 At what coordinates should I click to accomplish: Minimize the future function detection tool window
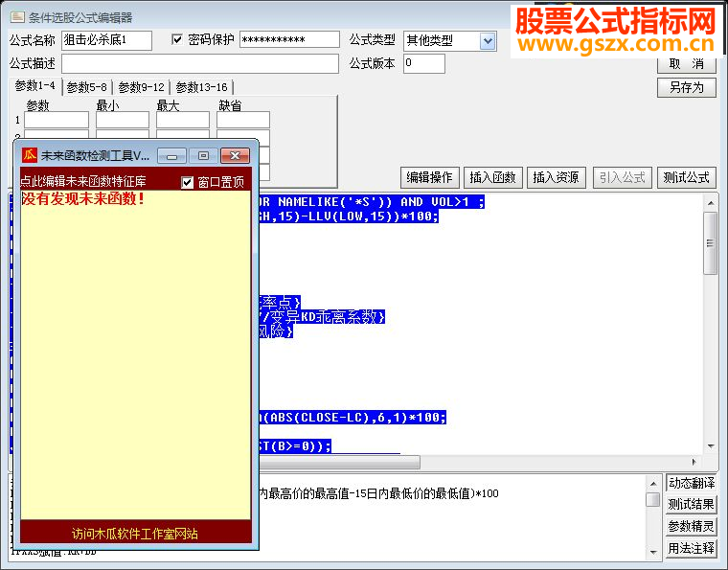pos(171,156)
